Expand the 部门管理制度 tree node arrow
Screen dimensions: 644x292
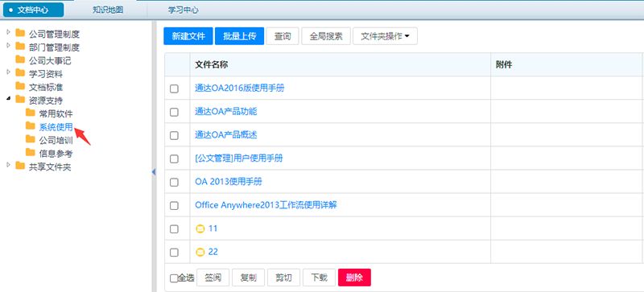tap(9, 45)
